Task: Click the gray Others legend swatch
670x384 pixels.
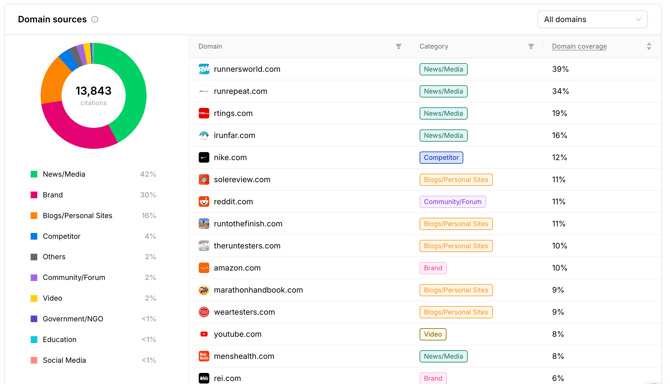Action: 34,257
